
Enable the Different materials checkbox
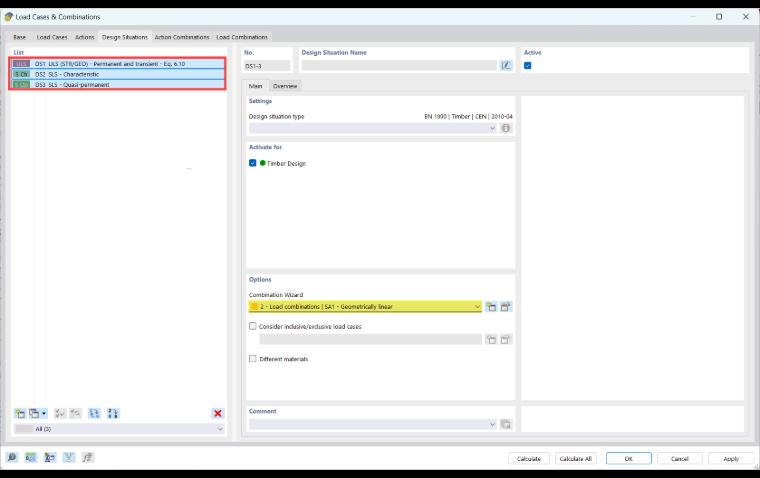tap(253, 359)
